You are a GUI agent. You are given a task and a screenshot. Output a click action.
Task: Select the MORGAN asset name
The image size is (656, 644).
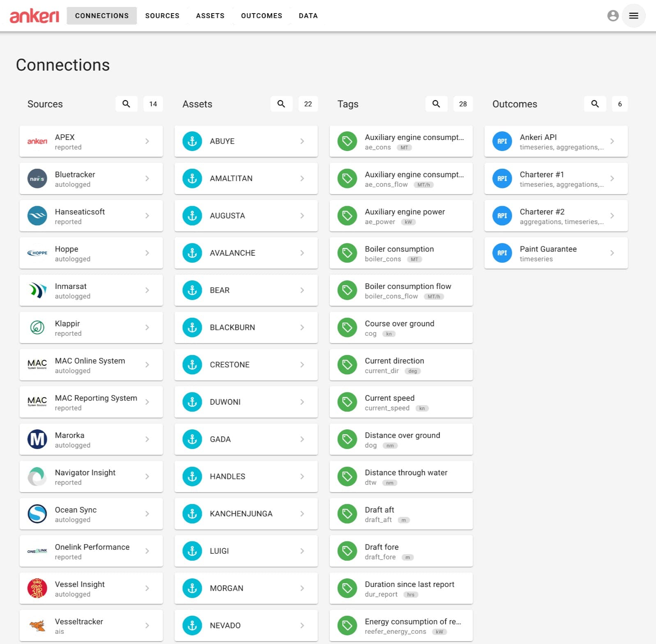point(226,588)
